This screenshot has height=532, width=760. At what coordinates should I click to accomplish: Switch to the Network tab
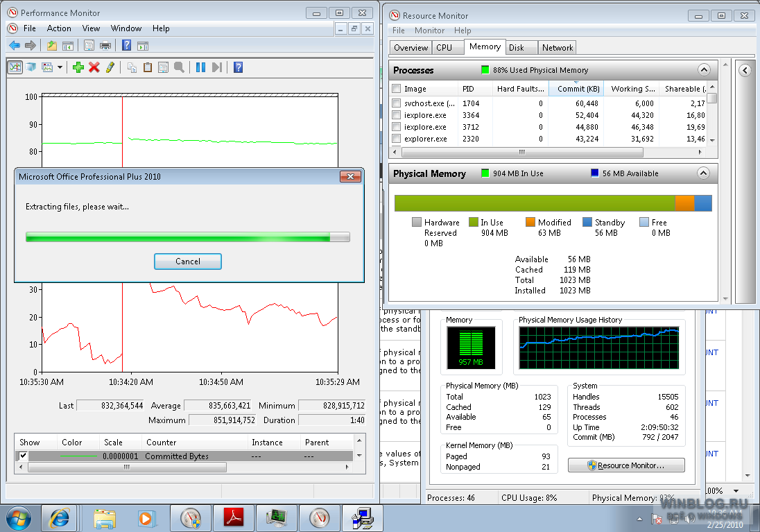pos(558,48)
